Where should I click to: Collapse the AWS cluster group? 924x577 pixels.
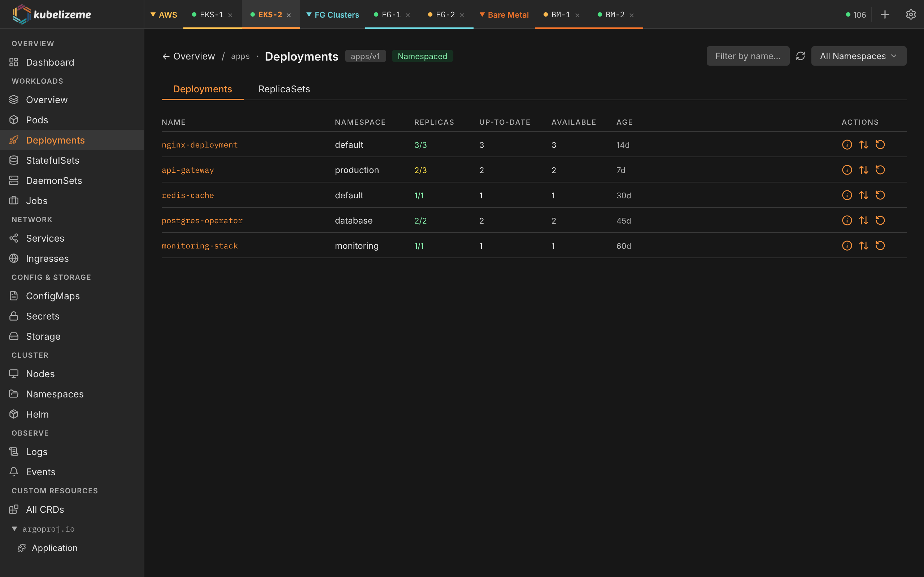coord(154,14)
